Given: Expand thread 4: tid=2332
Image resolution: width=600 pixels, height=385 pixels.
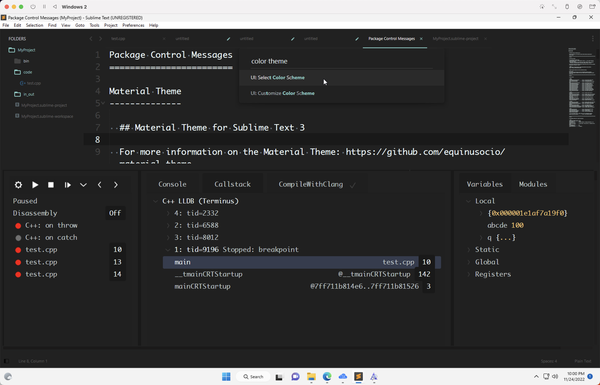Looking at the screenshot, I should (168, 213).
